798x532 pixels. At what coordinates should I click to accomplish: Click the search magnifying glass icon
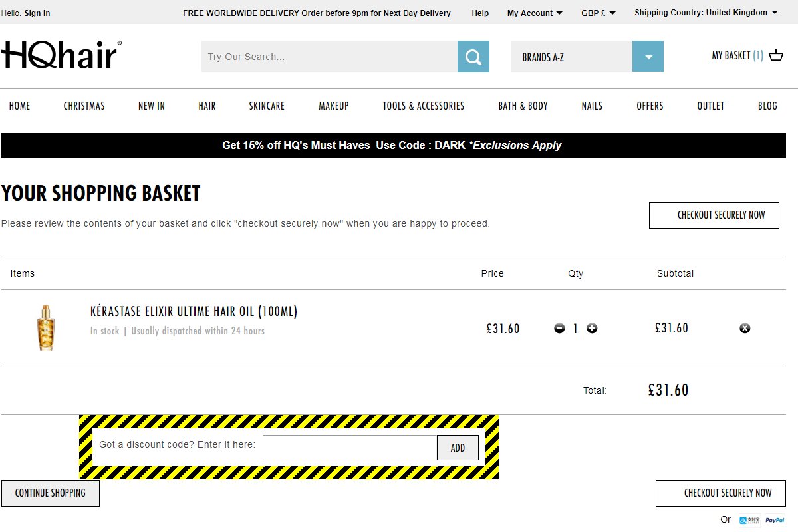(x=472, y=57)
